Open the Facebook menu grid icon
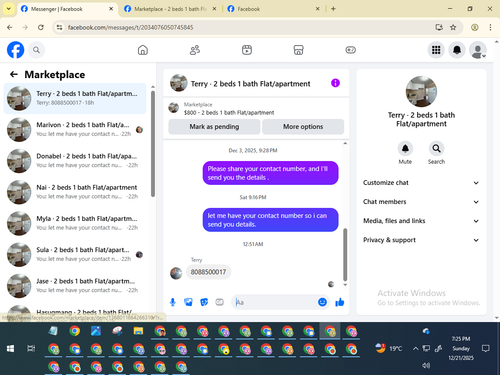 tap(436, 50)
